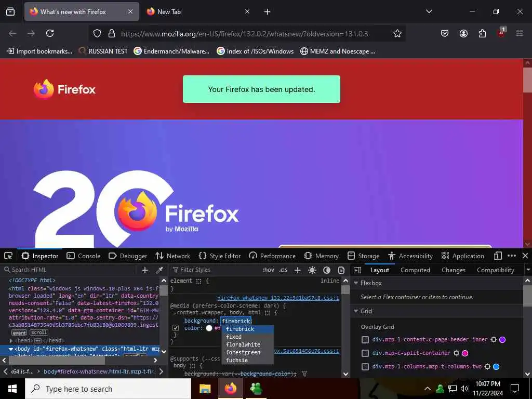
Task: Open a new tab with plus button
Action: (x=268, y=12)
